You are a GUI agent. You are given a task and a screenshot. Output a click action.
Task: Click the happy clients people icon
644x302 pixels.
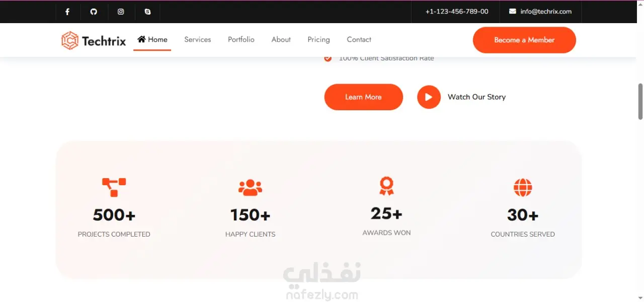coord(251,187)
